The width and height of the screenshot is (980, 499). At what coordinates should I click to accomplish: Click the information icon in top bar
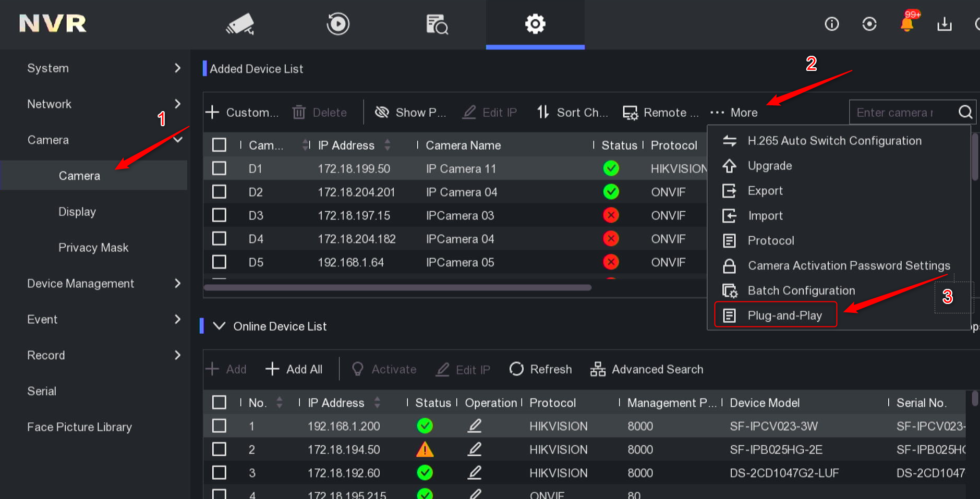tap(832, 24)
